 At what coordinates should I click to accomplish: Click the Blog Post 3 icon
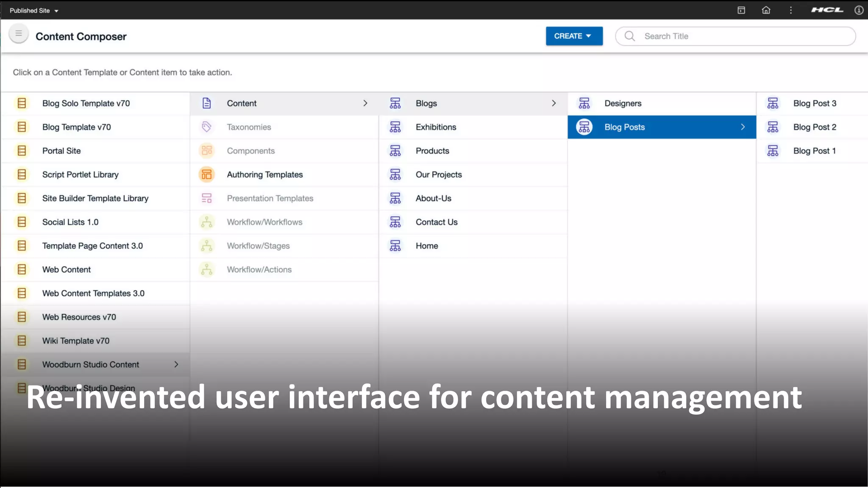point(773,103)
